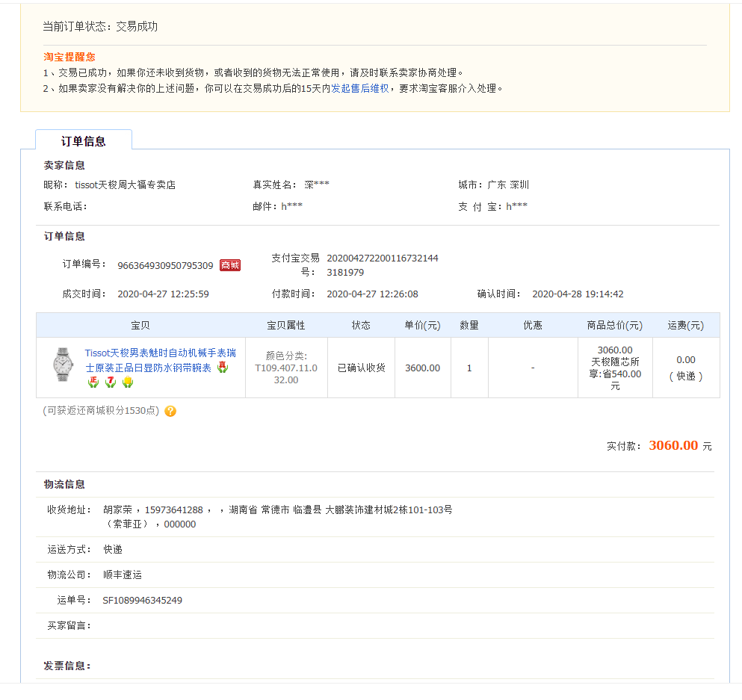This screenshot has width=742, height=700.
Task: Click the 发票信息 section heading
Action: click(67, 666)
